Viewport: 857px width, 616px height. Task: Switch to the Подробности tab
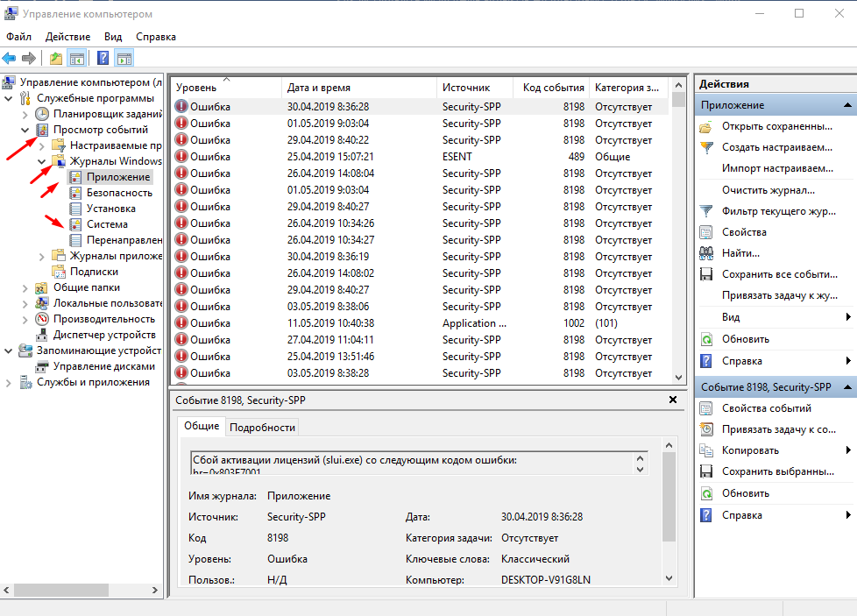click(x=263, y=427)
